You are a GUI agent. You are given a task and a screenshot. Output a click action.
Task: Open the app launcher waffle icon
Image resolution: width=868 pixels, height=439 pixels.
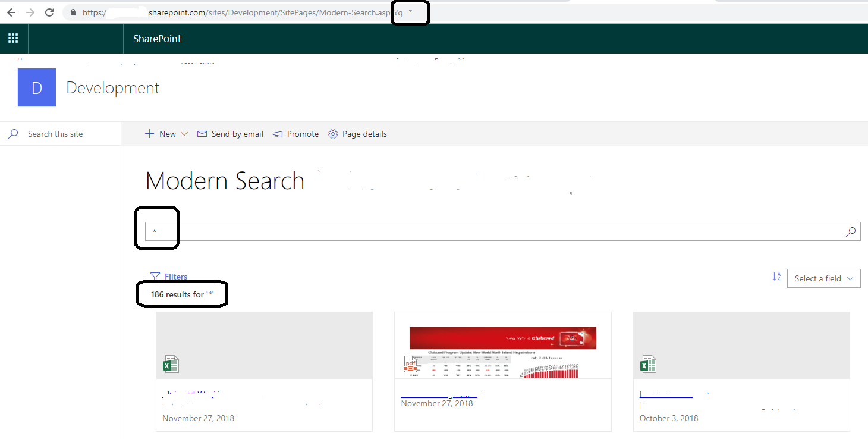(13, 39)
